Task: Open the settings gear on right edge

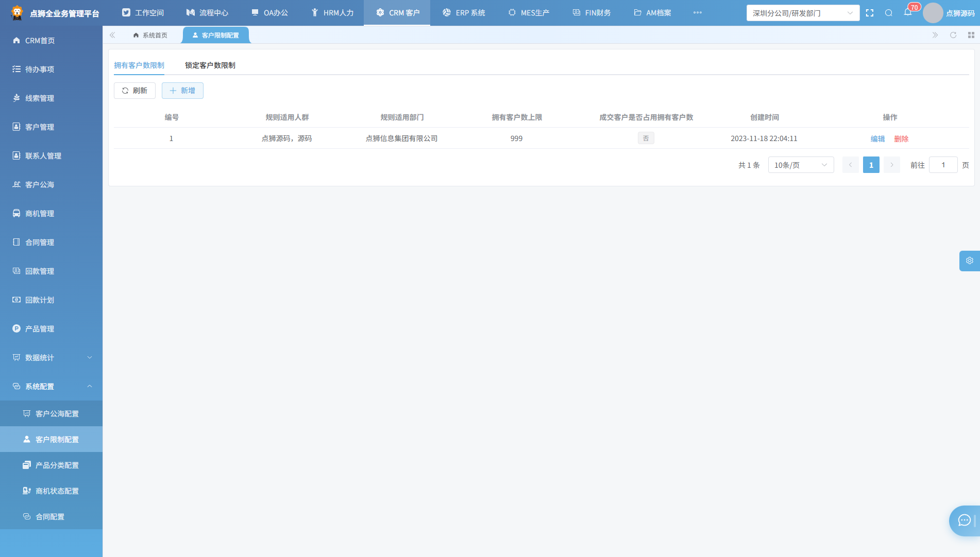Action: point(970,261)
